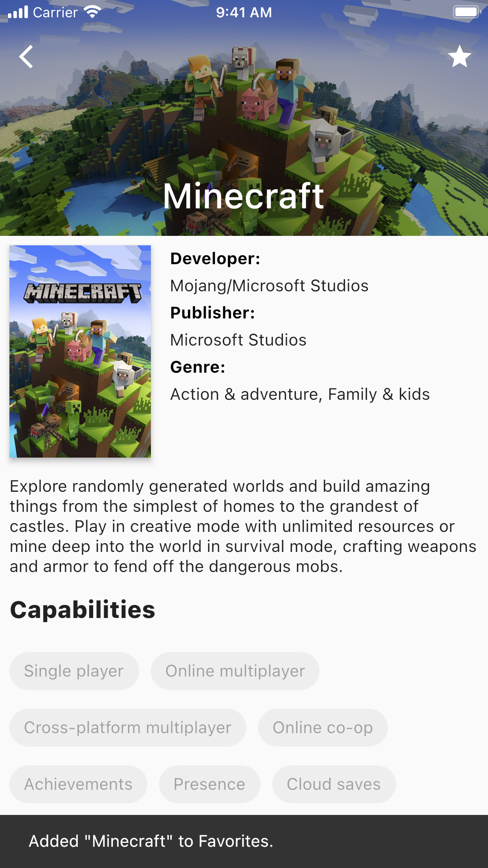488x868 pixels.
Task: Tap the battery indicator icon
Action: point(467,12)
